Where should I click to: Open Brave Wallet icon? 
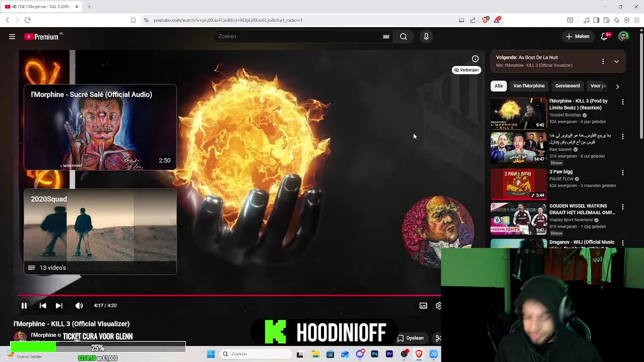(606, 20)
